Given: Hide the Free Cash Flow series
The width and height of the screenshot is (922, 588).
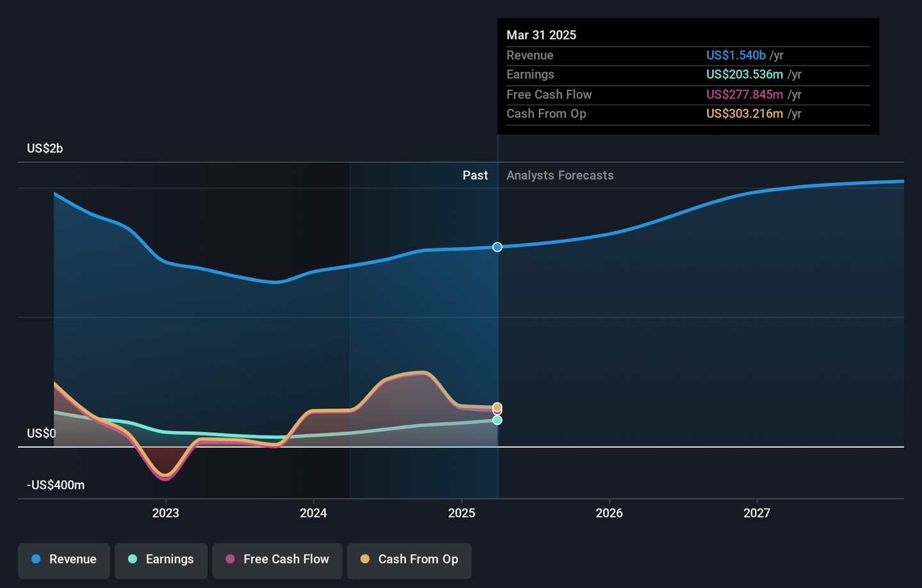Looking at the screenshot, I should (277, 560).
